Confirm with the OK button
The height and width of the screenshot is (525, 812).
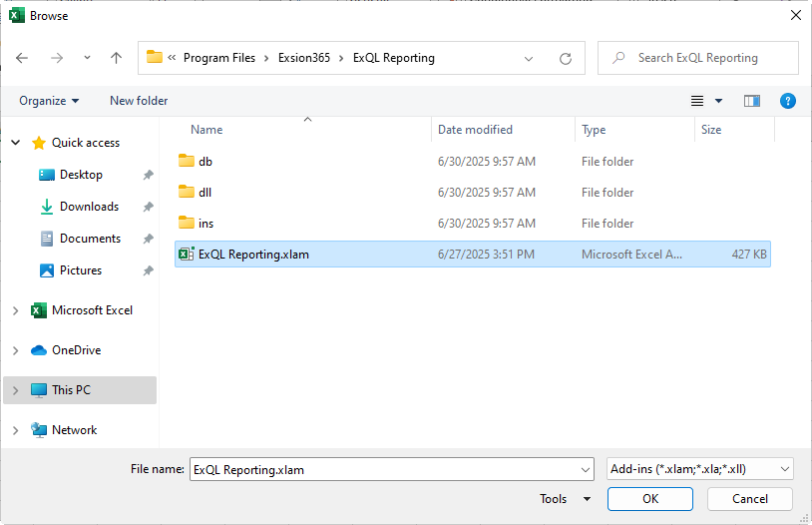coord(650,499)
